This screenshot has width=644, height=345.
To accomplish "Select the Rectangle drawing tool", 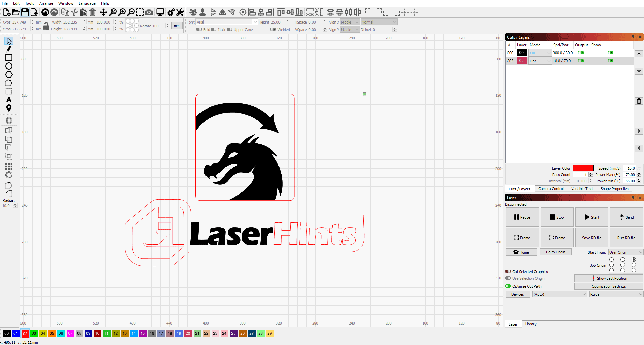I will click(x=9, y=57).
